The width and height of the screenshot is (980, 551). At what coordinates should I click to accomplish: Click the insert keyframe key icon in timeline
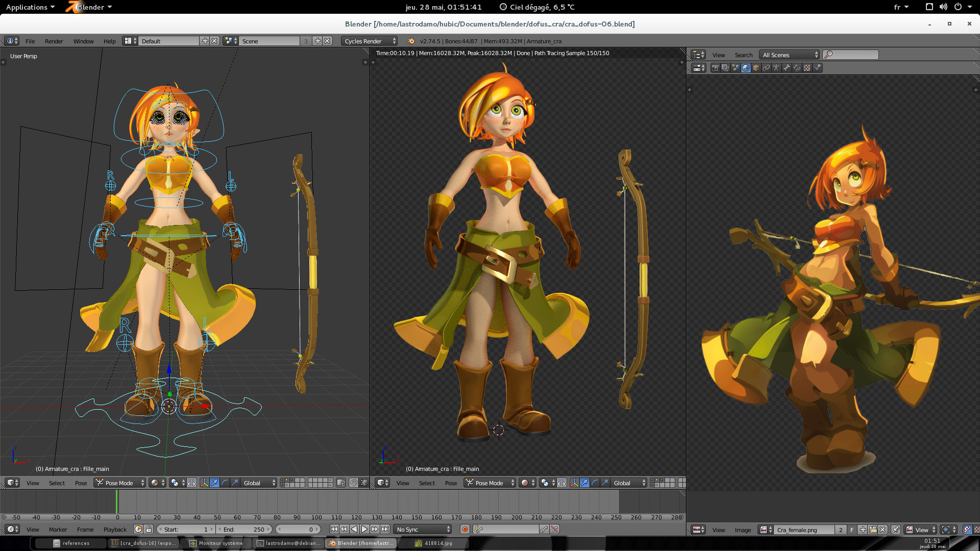544,529
